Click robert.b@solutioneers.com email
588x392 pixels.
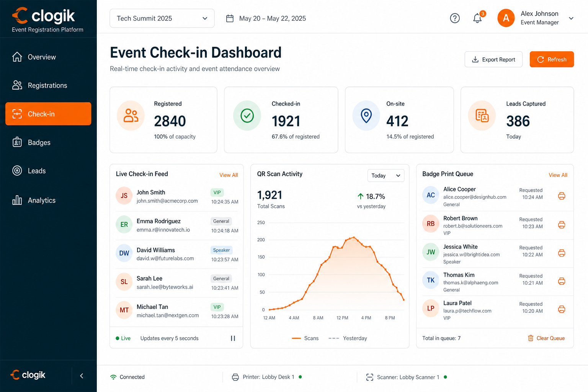coord(473,226)
